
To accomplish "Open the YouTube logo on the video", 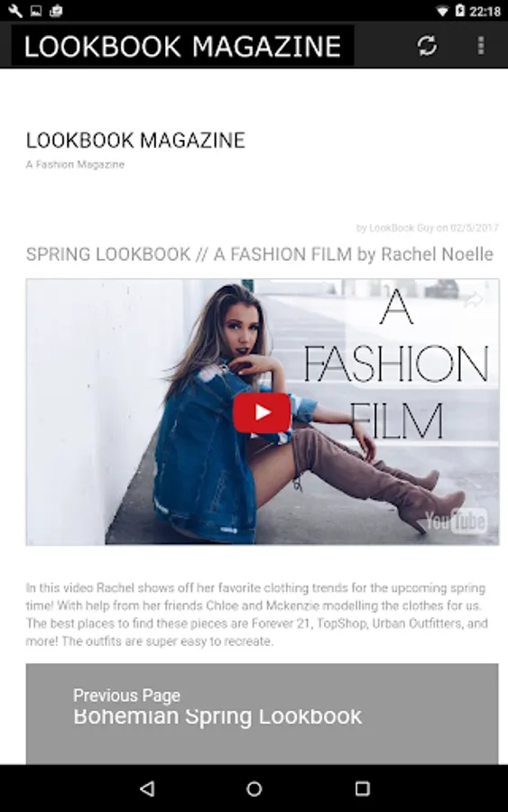I will (x=457, y=521).
